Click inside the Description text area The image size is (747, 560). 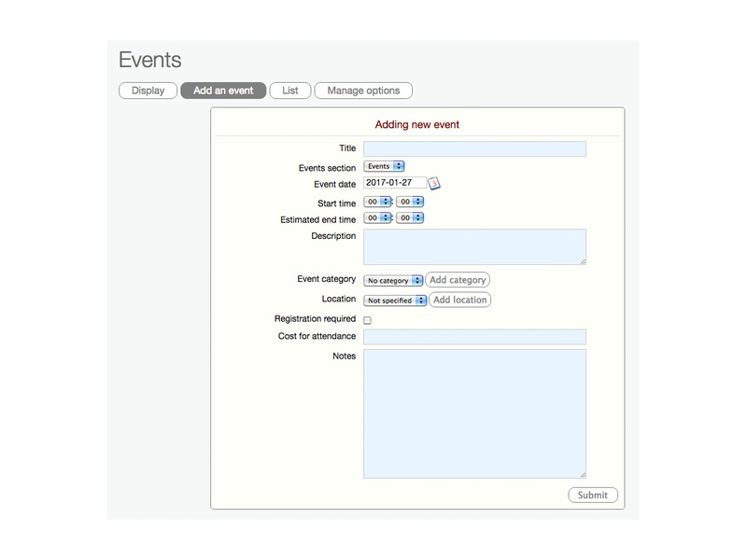coord(474,247)
